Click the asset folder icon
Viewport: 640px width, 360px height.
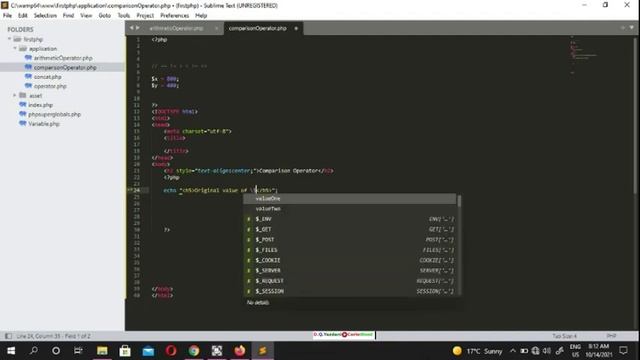pos(23,96)
